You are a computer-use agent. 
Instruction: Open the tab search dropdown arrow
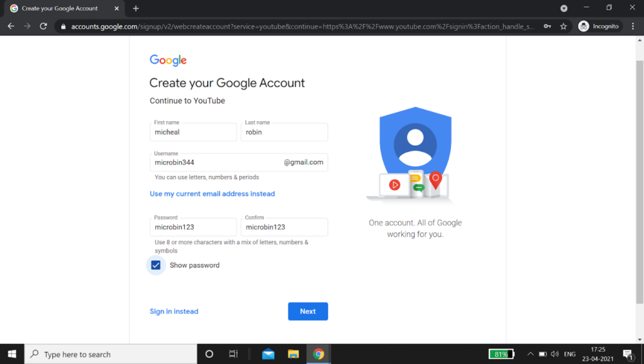(564, 8)
